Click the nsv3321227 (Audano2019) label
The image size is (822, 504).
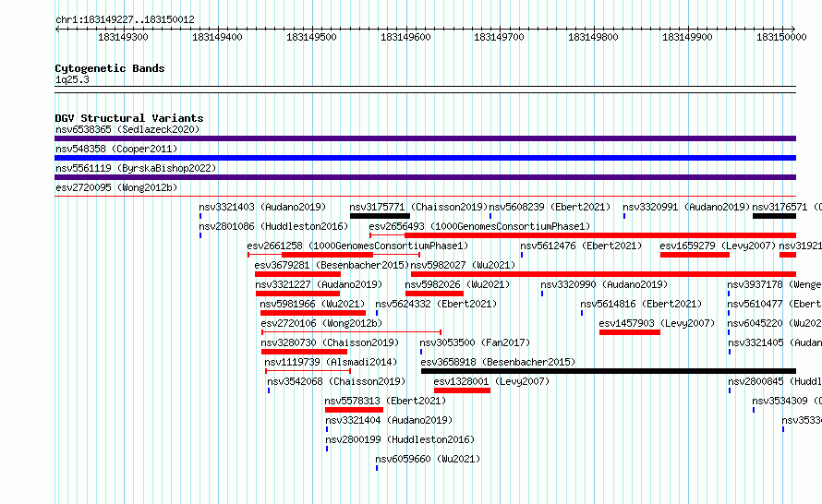coord(319,284)
